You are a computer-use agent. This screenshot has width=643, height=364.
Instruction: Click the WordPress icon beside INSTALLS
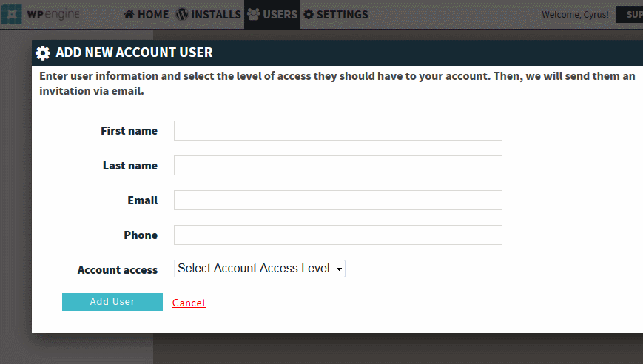(182, 14)
